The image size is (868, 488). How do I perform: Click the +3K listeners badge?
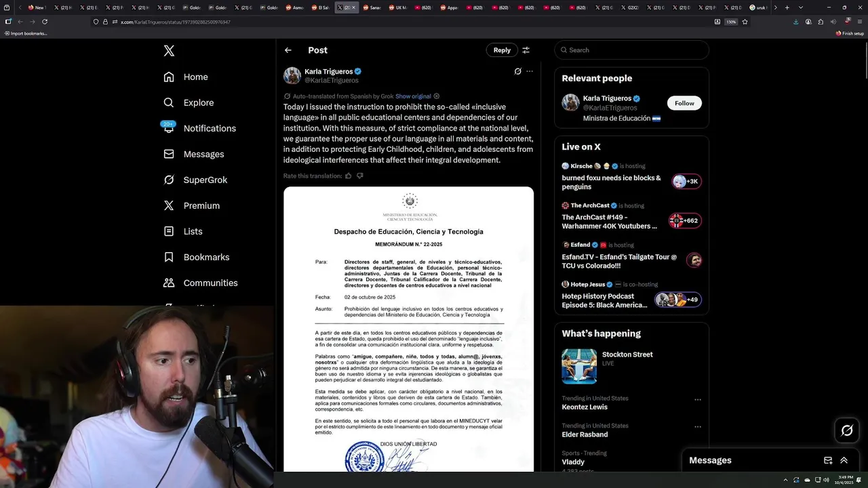click(x=686, y=182)
